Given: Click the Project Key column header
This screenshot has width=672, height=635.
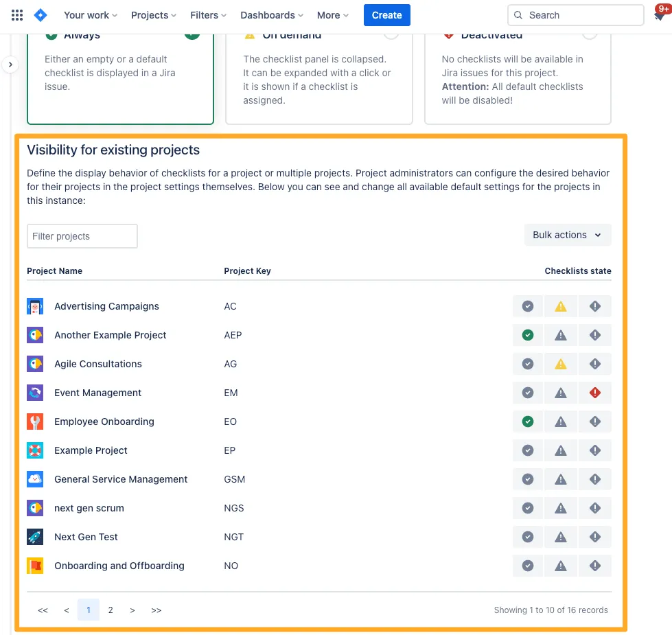Looking at the screenshot, I should 247,270.
